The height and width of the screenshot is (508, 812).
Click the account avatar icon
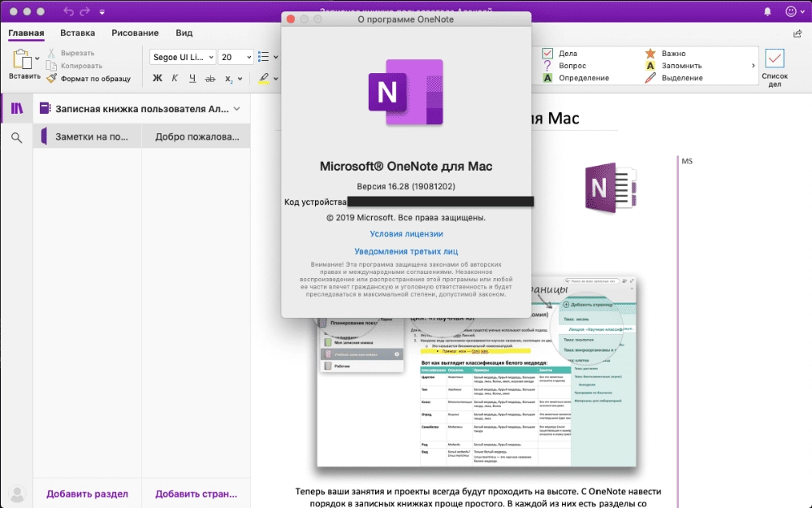[17, 494]
